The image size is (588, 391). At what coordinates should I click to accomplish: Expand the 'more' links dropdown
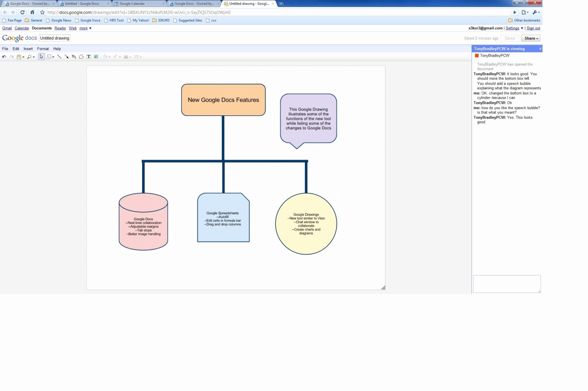85,28
